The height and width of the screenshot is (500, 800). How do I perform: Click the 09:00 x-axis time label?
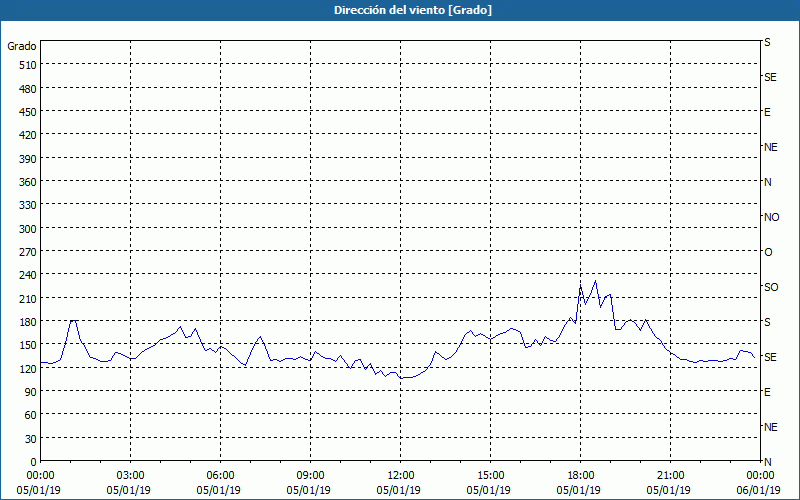pyautogui.click(x=310, y=476)
